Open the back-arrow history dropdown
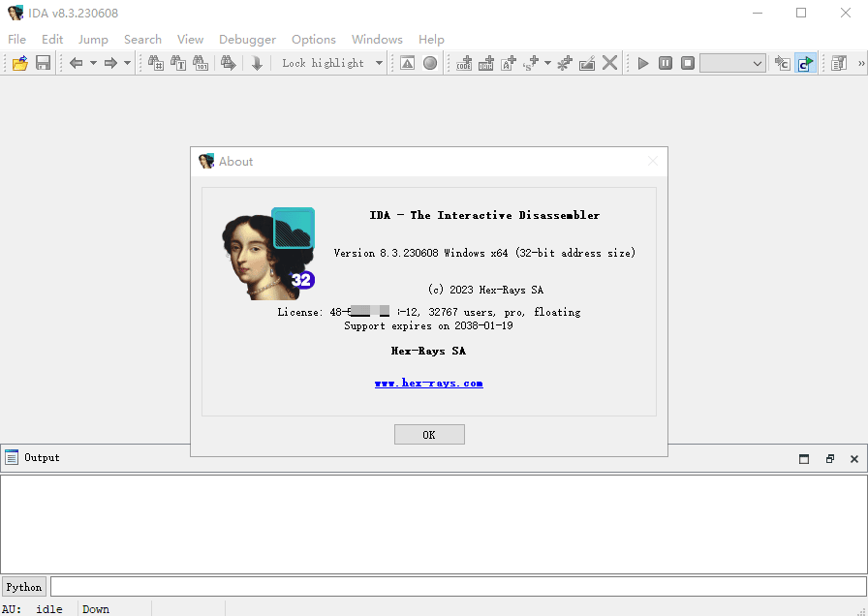Image resolution: width=868 pixels, height=616 pixels. pyautogui.click(x=93, y=63)
